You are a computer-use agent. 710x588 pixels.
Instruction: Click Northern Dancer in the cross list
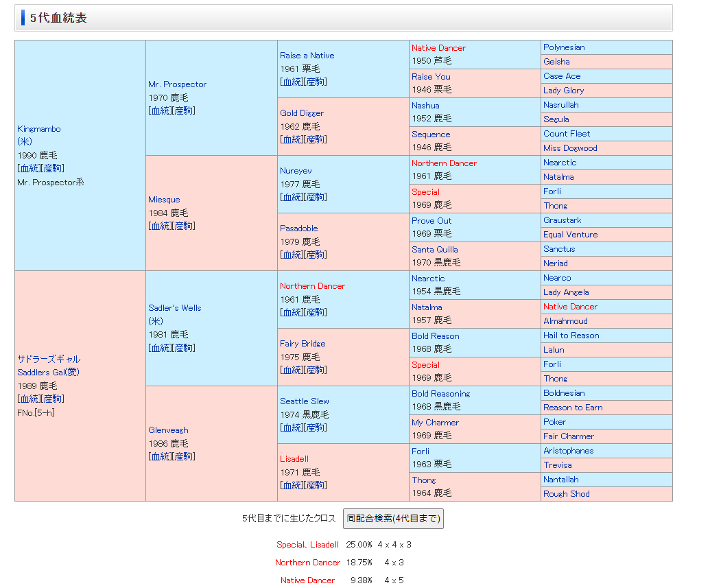[x=307, y=563]
